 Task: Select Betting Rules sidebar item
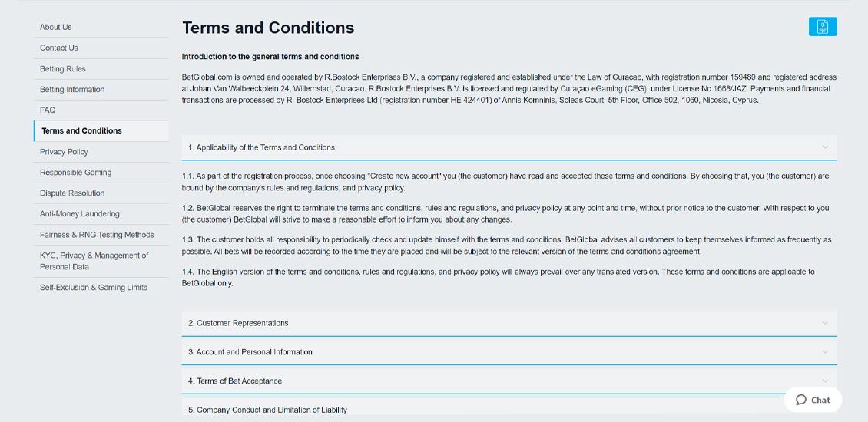[x=63, y=69]
